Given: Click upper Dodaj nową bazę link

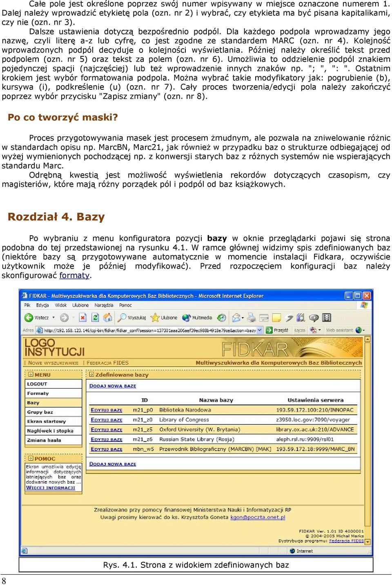Looking at the screenshot, I should [113, 386].
